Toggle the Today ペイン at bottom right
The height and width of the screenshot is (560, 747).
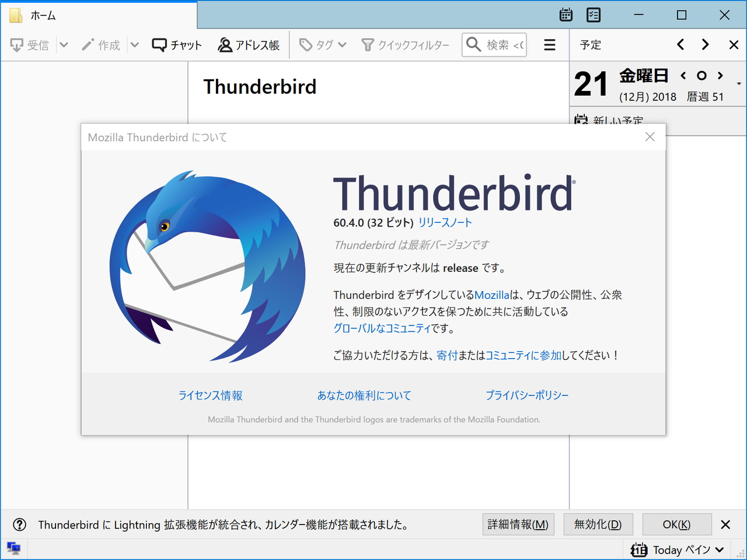[677, 549]
